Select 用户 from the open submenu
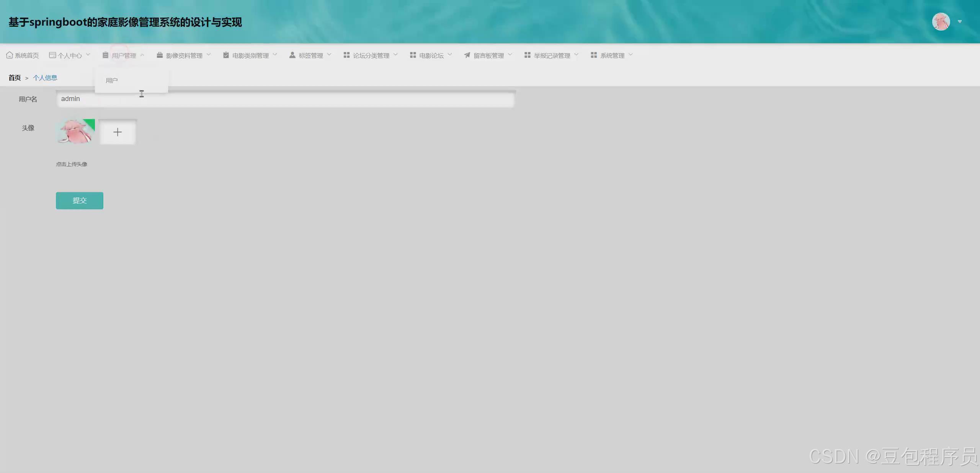This screenshot has width=980, height=473. coord(112,80)
